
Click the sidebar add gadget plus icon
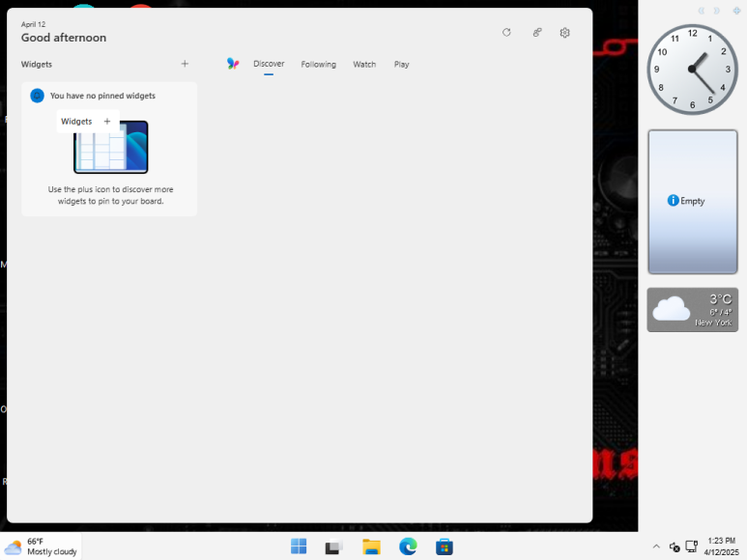point(736,11)
